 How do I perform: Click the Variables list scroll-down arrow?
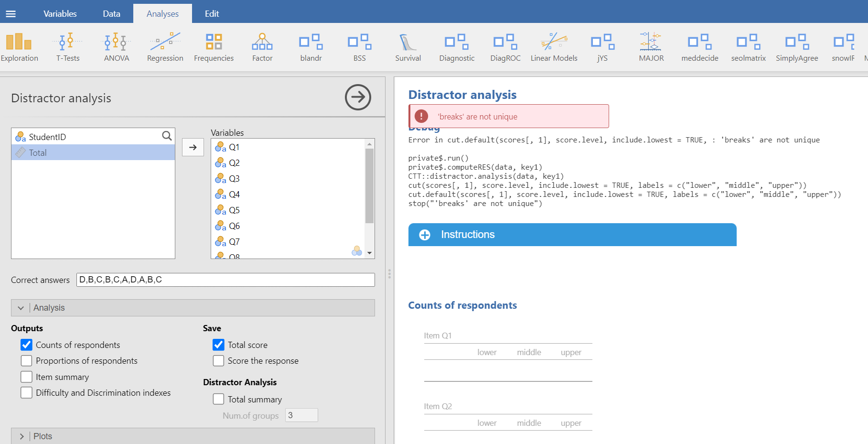(x=369, y=253)
